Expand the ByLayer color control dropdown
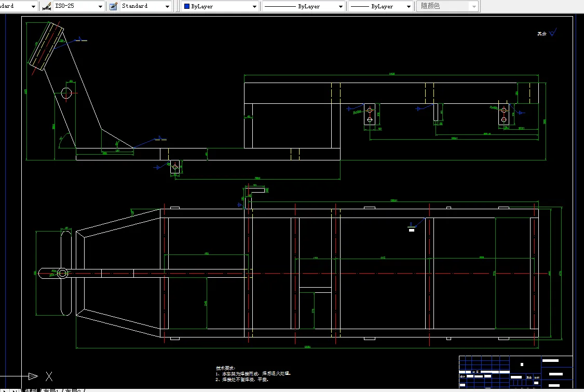The image size is (584, 392). 220,6
